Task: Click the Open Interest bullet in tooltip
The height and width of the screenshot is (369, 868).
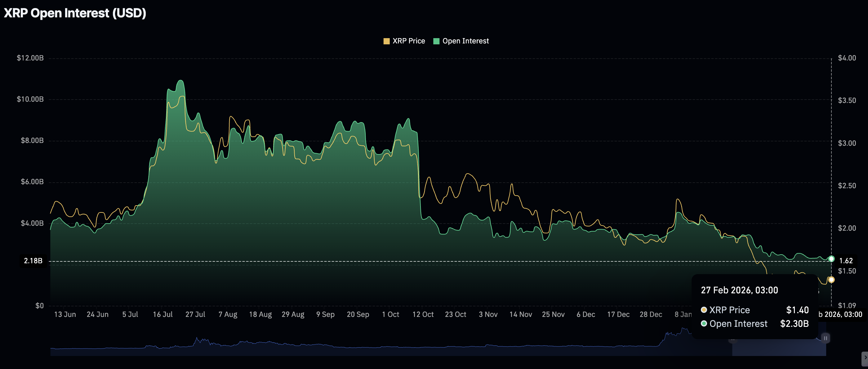Action: coord(704,324)
